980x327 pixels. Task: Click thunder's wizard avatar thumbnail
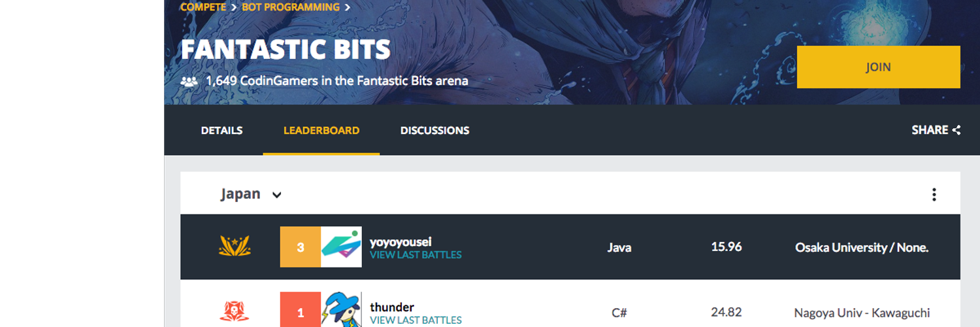tap(341, 309)
